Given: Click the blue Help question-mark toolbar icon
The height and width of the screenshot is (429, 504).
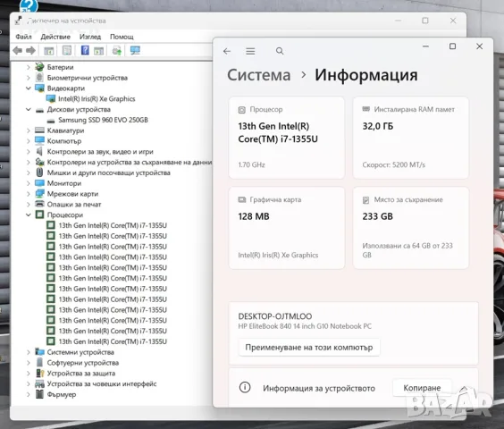Looking at the screenshot, I should coord(85,50).
